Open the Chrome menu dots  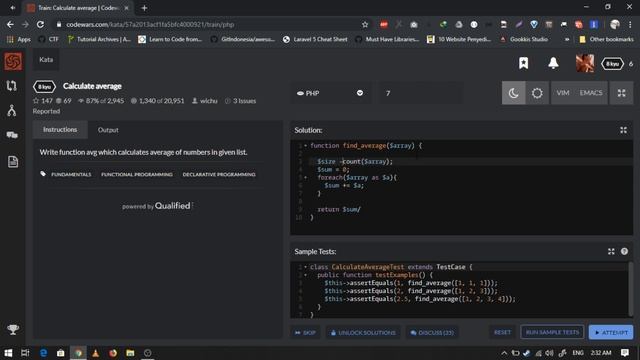[x=630, y=24]
